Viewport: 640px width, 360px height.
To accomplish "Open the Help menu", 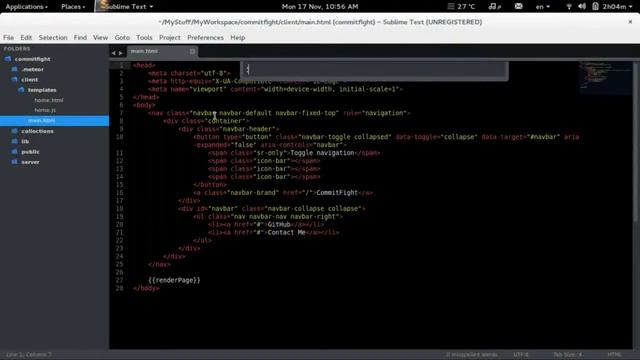I will click(x=238, y=38).
